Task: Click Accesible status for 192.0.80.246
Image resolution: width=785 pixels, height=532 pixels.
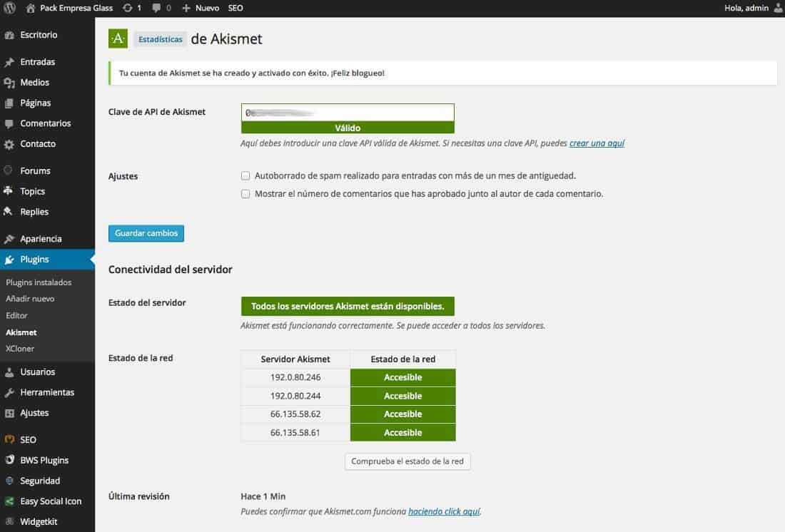Action: [403, 377]
